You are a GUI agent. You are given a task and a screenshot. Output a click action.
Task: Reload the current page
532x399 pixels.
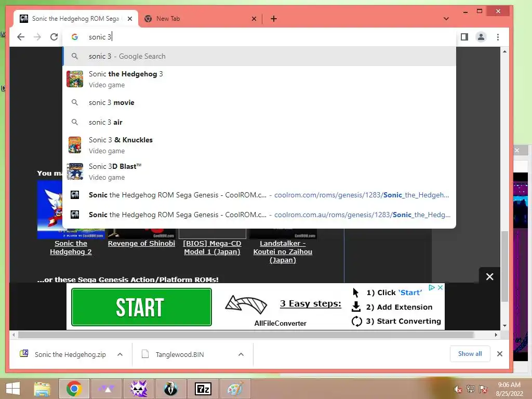coord(54,37)
